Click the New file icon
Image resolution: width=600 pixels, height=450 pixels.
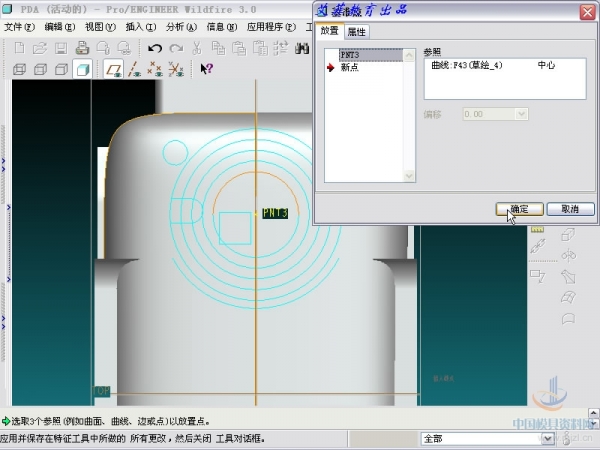(x=20, y=49)
